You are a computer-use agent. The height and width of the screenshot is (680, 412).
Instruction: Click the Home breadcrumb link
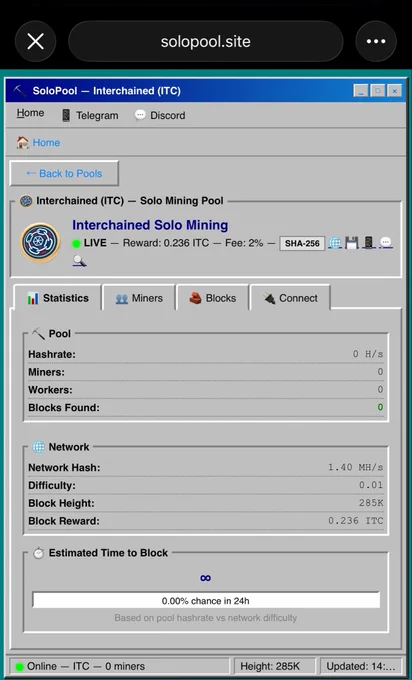46,143
